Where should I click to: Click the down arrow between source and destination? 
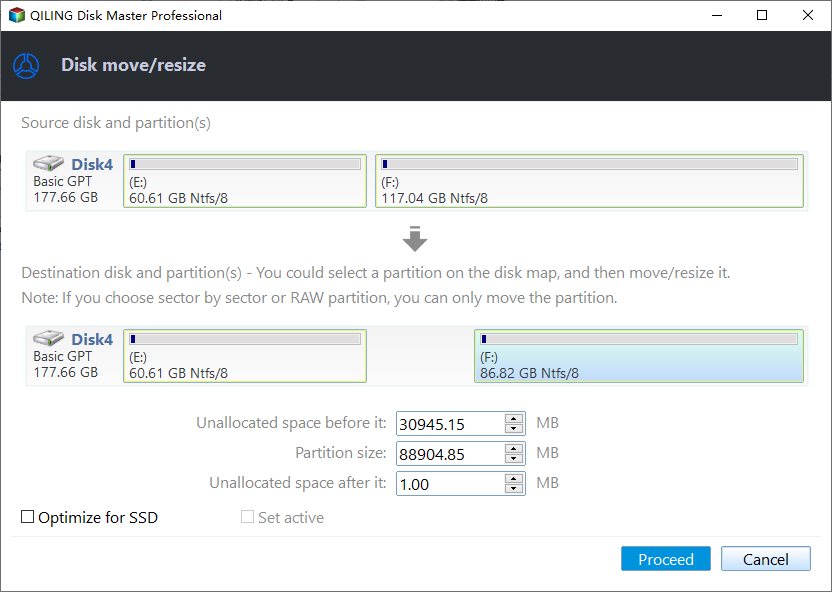415,239
